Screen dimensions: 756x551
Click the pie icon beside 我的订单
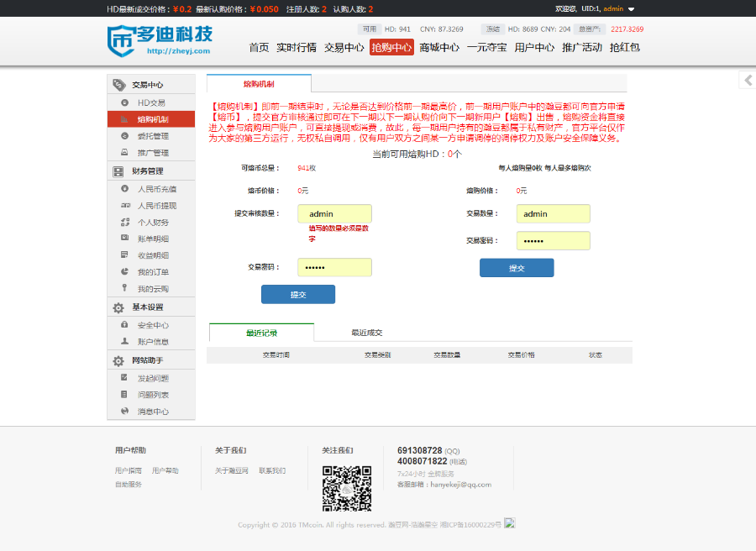click(125, 271)
